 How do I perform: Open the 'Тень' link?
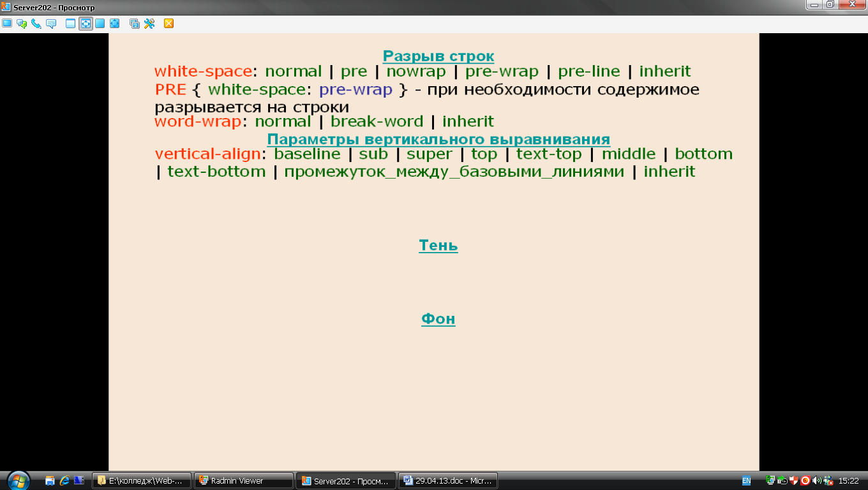coord(438,245)
